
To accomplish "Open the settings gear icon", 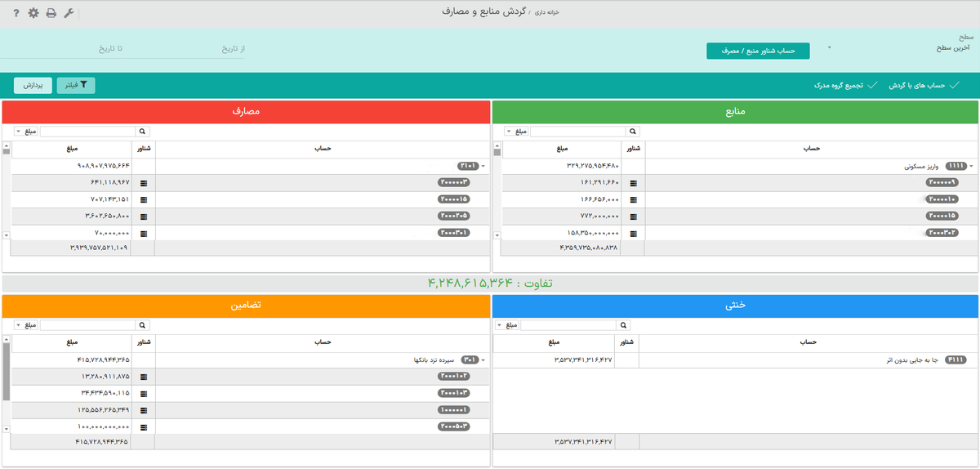I will point(33,13).
